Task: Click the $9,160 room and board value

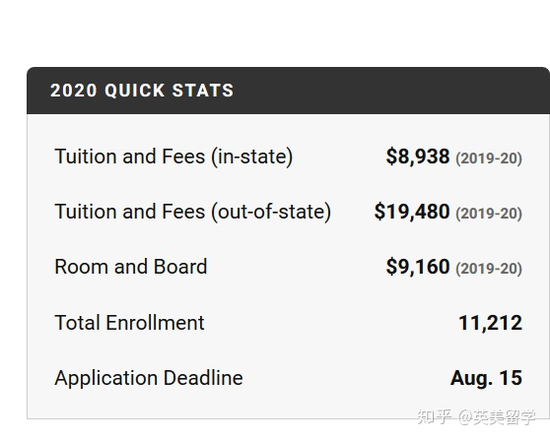Action: pos(417,267)
